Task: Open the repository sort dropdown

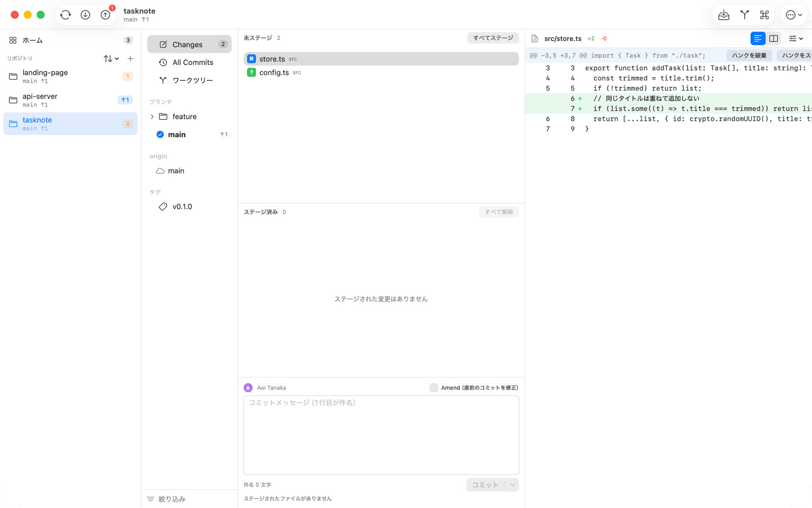Action: (x=111, y=58)
